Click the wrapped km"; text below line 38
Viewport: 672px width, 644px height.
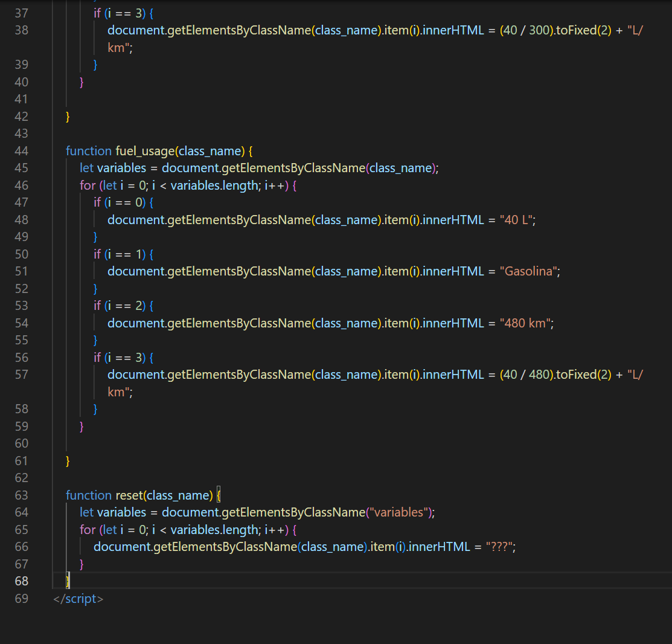pyautogui.click(x=120, y=48)
